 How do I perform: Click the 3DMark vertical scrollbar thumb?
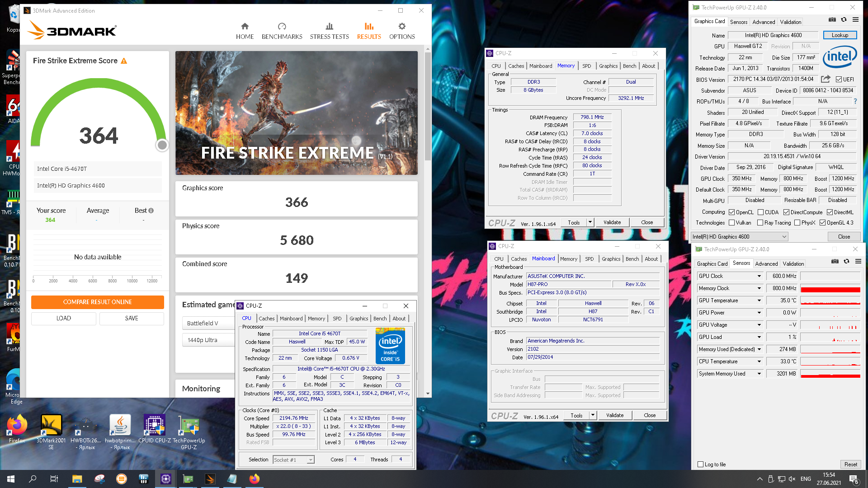428,106
